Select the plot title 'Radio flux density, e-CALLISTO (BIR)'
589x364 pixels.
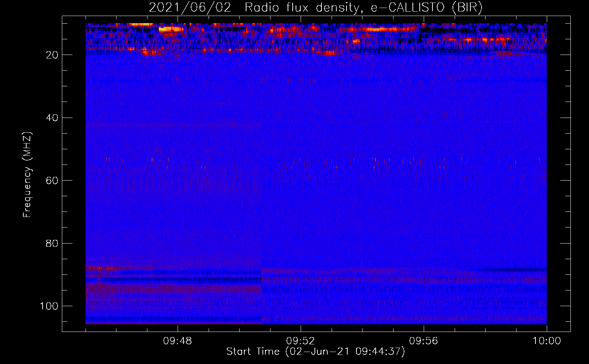click(x=364, y=8)
